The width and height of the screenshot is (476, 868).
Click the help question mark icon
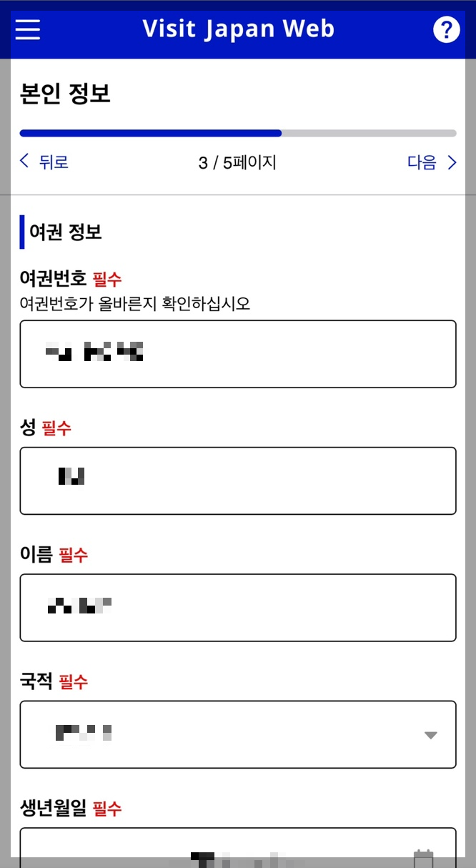tap(446, 29)
